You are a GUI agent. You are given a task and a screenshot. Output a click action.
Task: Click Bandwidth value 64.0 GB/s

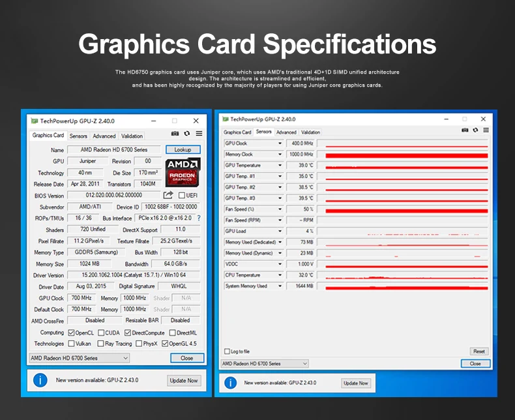pos(176,264)
